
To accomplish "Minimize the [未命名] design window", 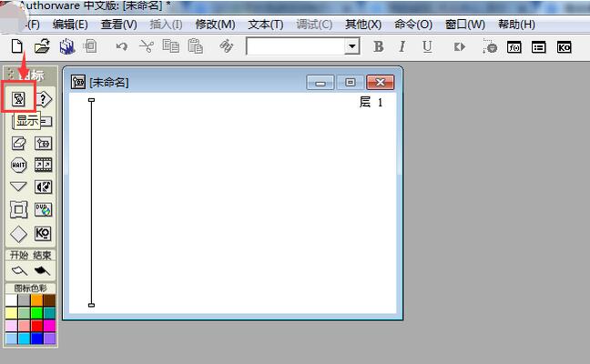I will point(320,82).
